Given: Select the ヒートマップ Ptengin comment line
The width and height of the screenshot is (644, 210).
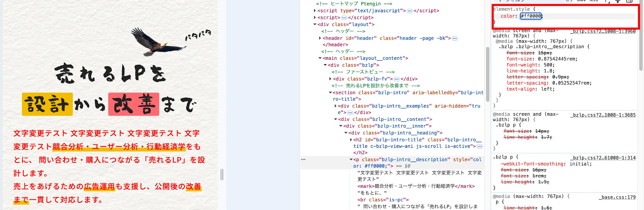Looking at the screenshot, I should [x=354, y=4].
